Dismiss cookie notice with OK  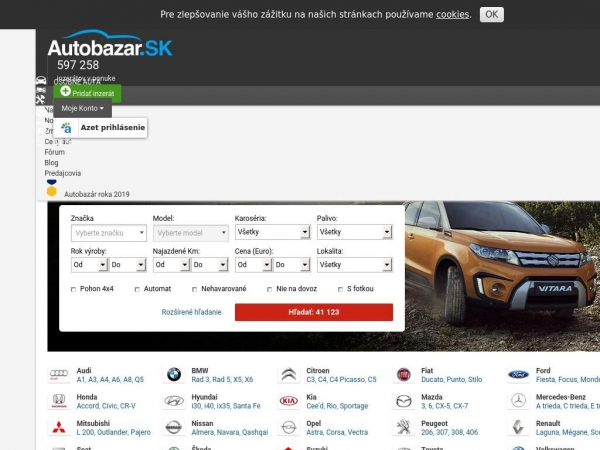click(x=492, y=15)
